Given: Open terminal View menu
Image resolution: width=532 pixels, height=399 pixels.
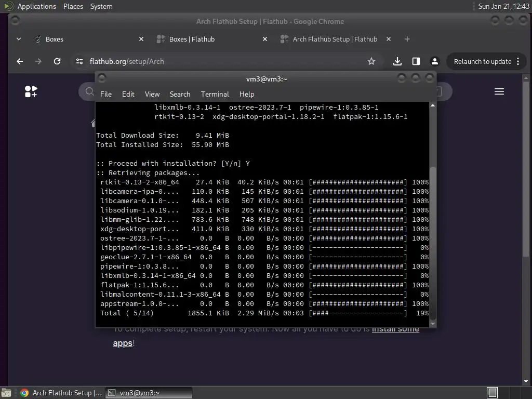Looking at the screenshot, I should click(x=152, y=95).
